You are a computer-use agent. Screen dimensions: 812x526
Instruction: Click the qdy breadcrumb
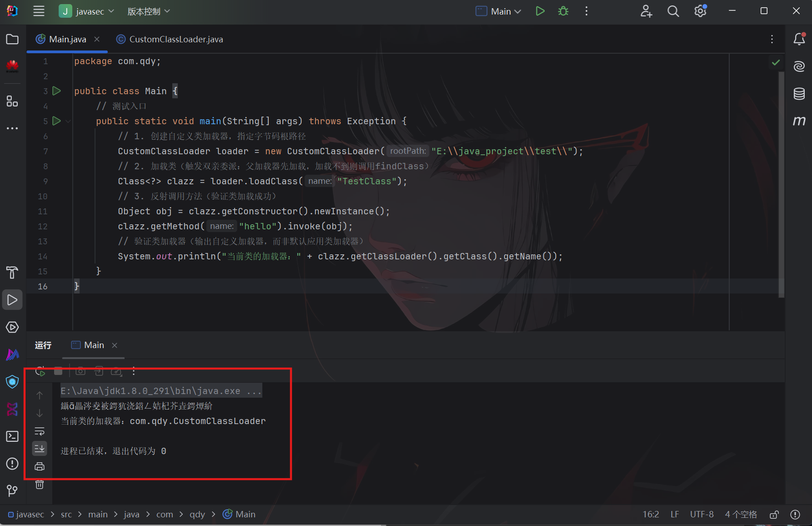[x=197, y=514]
